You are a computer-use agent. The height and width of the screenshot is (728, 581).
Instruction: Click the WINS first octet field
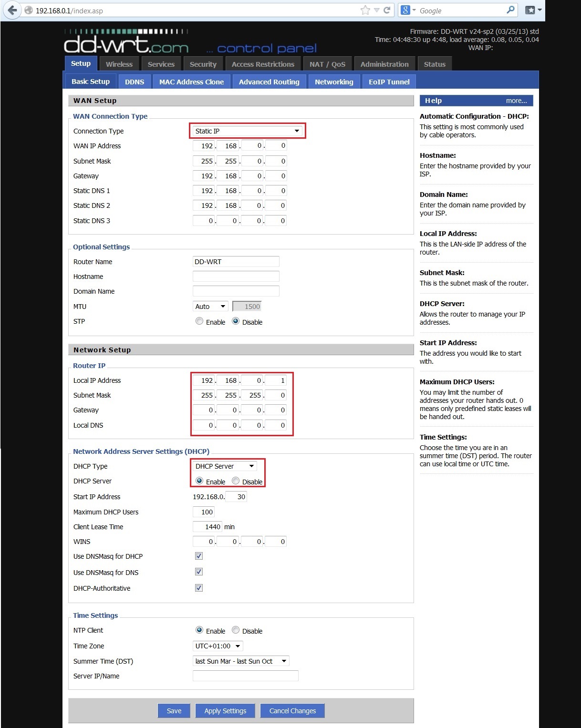(204, 542)
